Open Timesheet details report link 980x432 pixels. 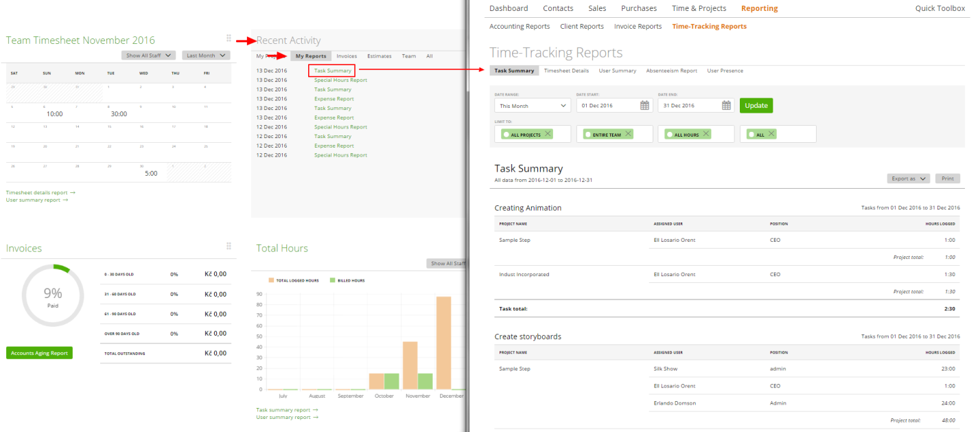[x=36, y=193]
